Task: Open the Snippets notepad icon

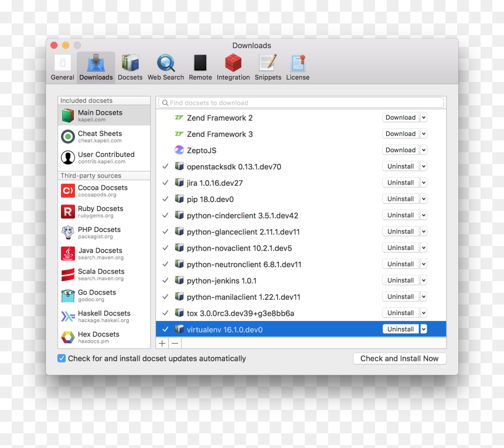Action: [268, 63]
